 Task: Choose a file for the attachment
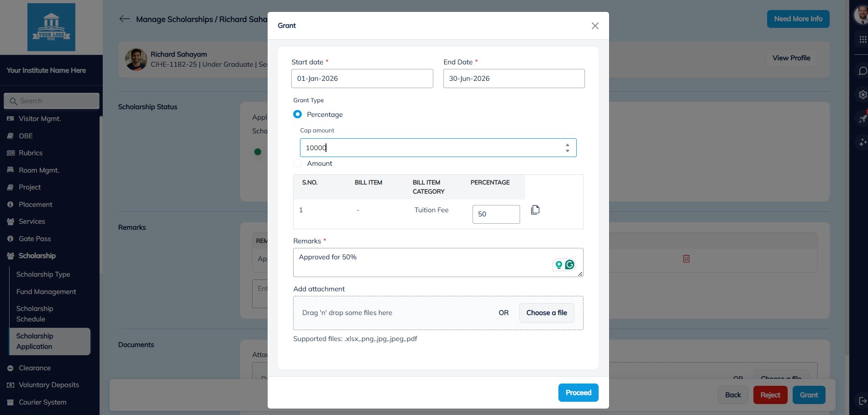point(546,313)
